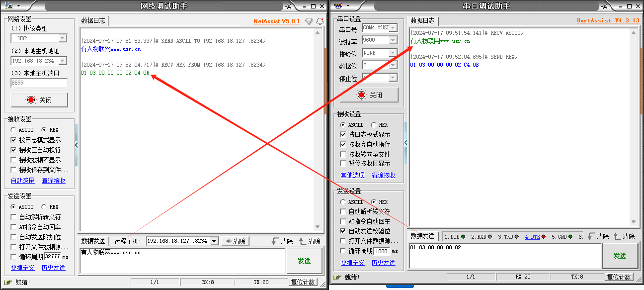Viewport: 644px width, 290px height.
Task: Switch to 数据发送 tab in the UartAssist window
Action: pos(422,236)
